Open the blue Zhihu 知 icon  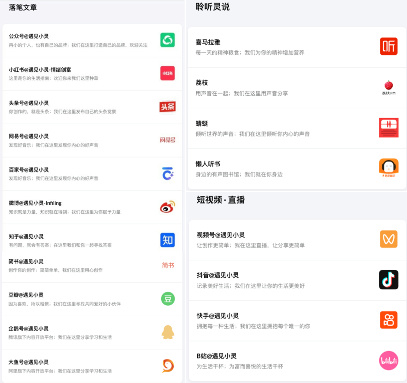(x=167, y=240)
